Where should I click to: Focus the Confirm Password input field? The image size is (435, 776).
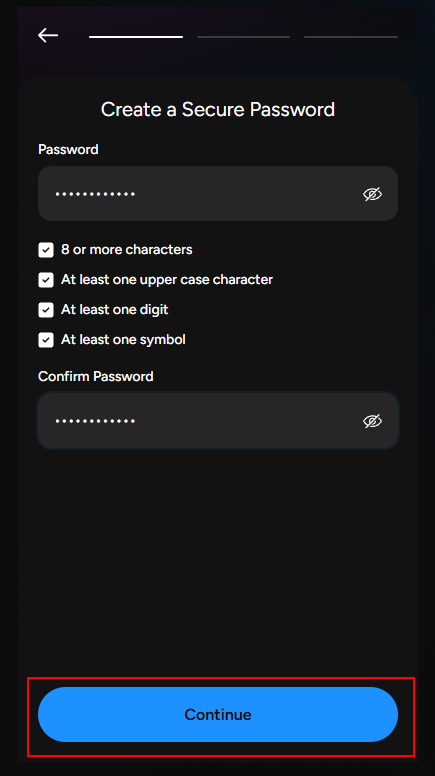coord(218,421)
